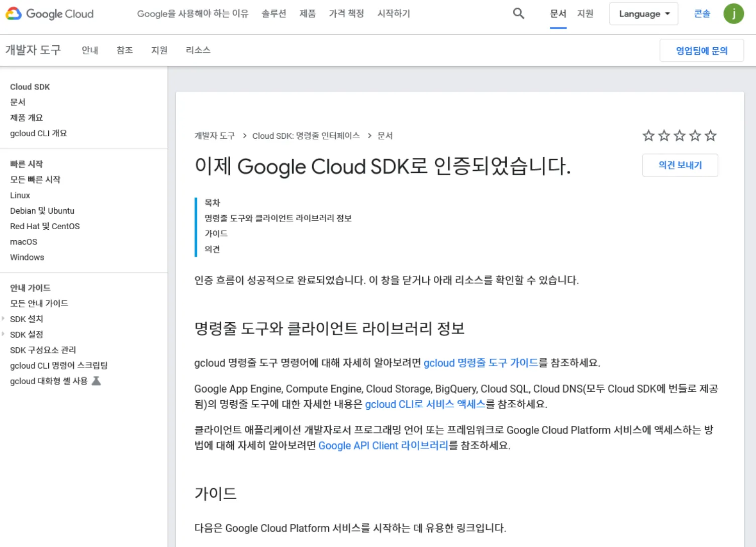Jump to 명령줄 도구와 클라이언트 라이브러리 정보 in contents
This screenshot has height=547, width=756.
pos(278,218)
